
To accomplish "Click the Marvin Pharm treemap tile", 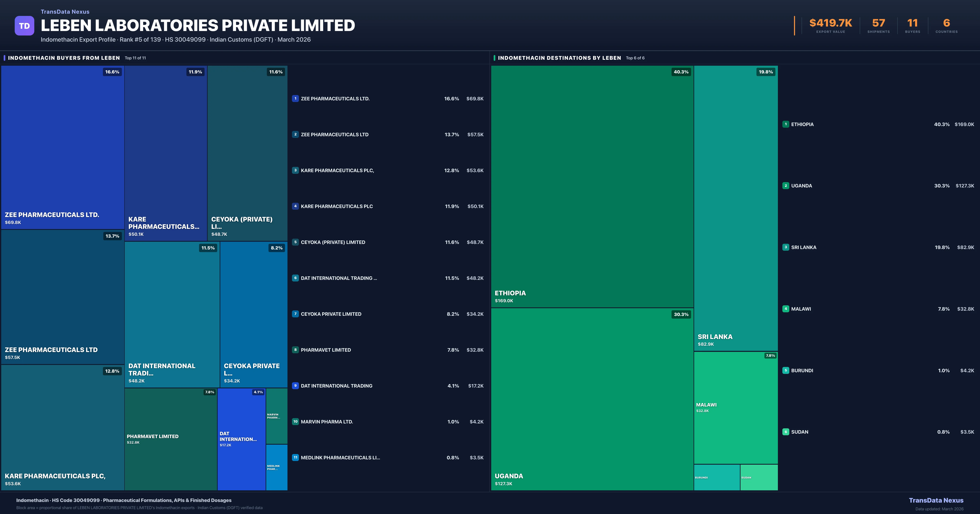I will (x=277, y=416).
